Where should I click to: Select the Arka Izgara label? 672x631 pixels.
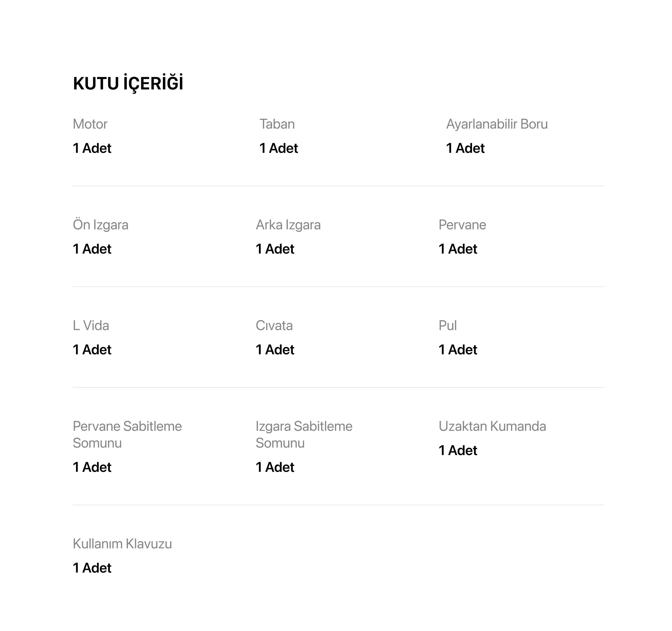(x=288, y=225)
